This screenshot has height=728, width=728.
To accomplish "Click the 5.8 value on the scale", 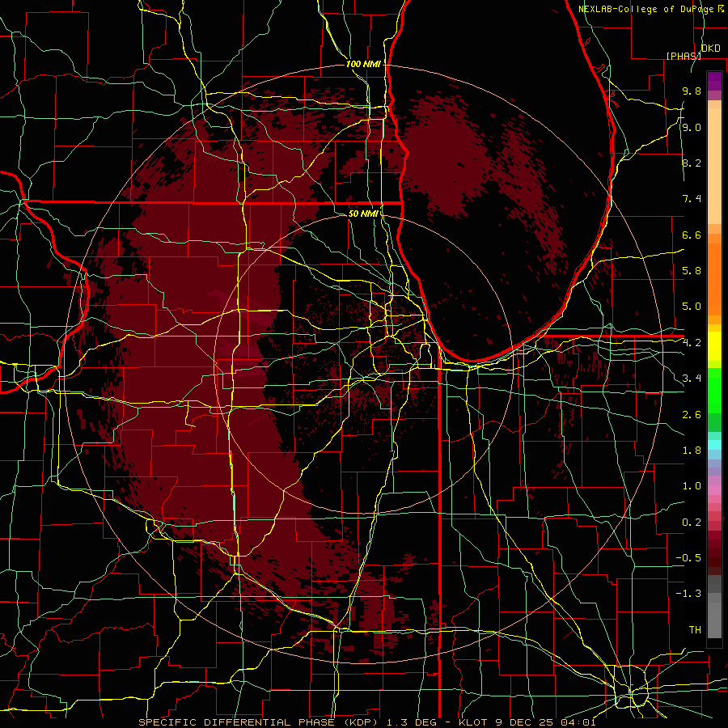I will (692, 271).
